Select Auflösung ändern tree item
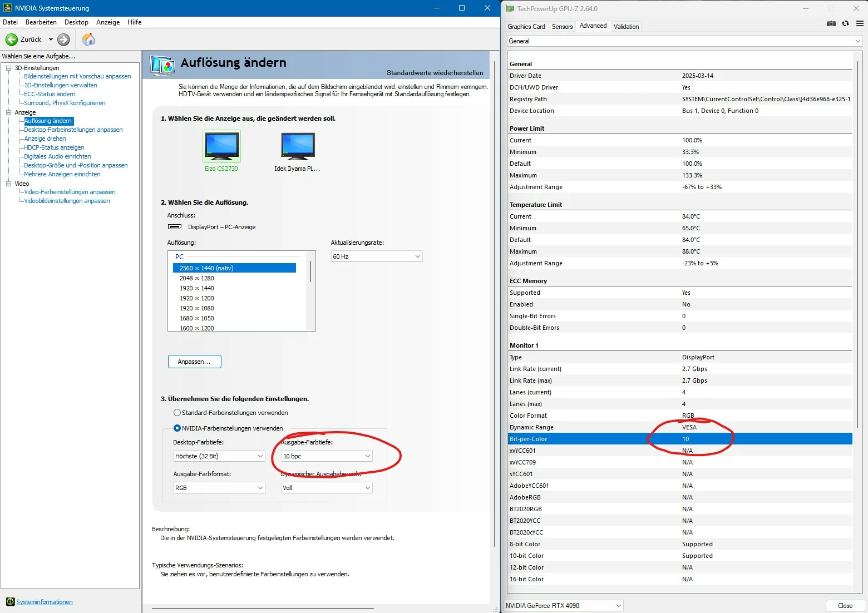This screenshot has width=868, height=613. pyautogui.click(x=48, y=121)
